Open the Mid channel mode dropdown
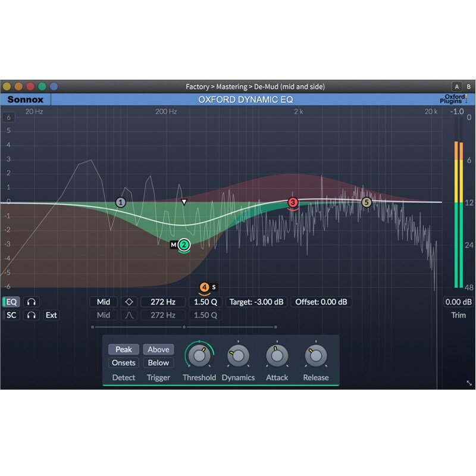The width and height of the screenshot is (476, 476). point(104,302)
